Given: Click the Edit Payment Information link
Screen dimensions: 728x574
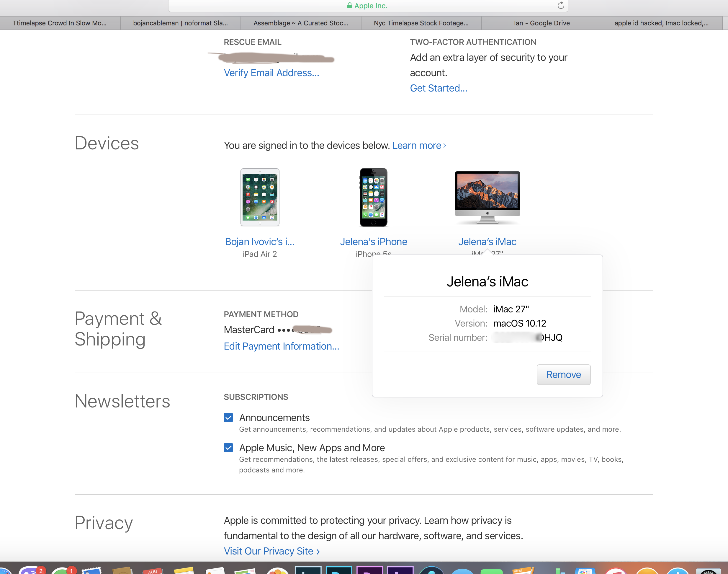Looking at the screenshot, I should click(282, 346).
